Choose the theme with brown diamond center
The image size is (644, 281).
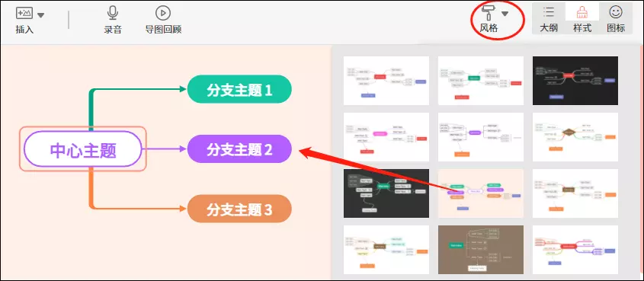tap(575, 137)
